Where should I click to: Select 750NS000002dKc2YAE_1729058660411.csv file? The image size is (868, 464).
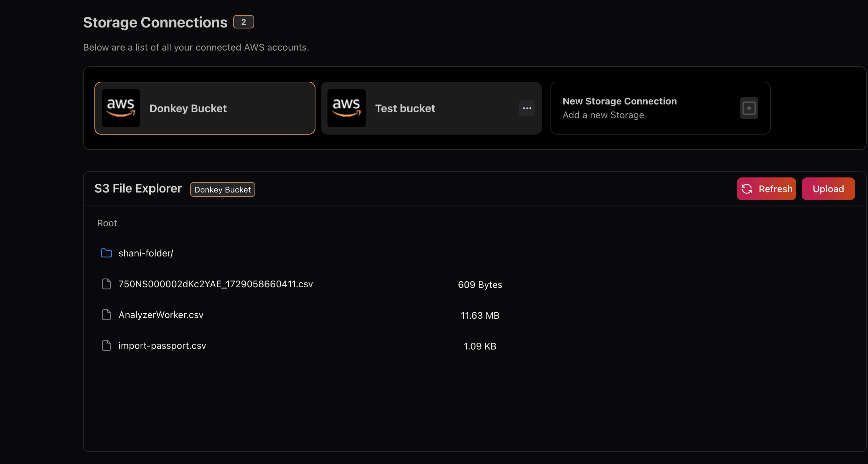click(x=216, y=284)
